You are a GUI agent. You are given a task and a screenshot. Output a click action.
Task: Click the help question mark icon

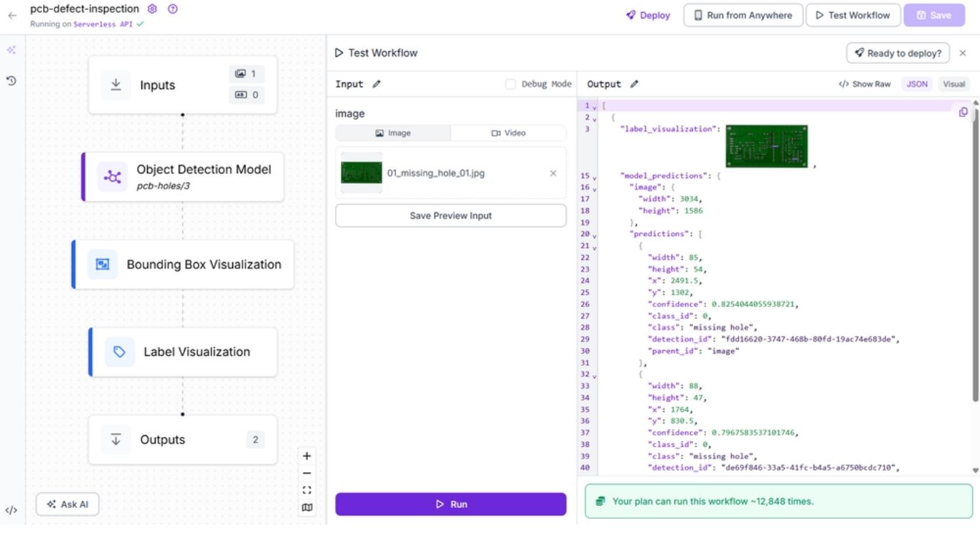coord(172,9)
